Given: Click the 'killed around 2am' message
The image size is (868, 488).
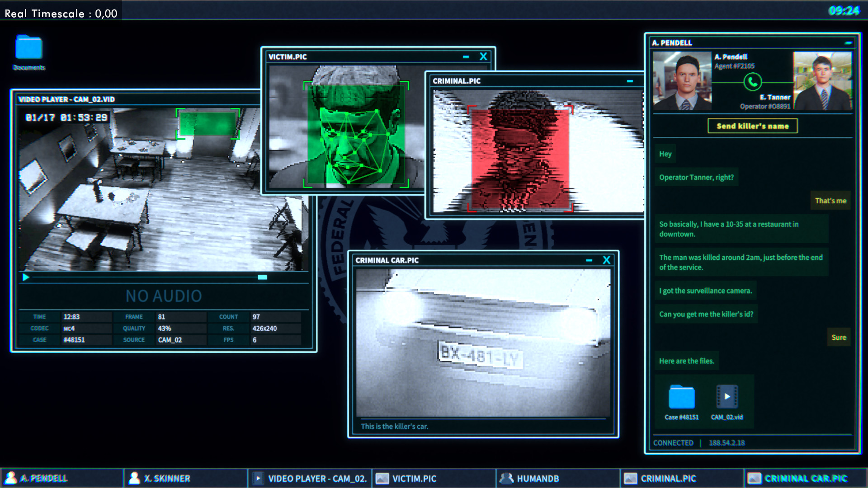Looking at the screenshot, I should click(741, 262).
